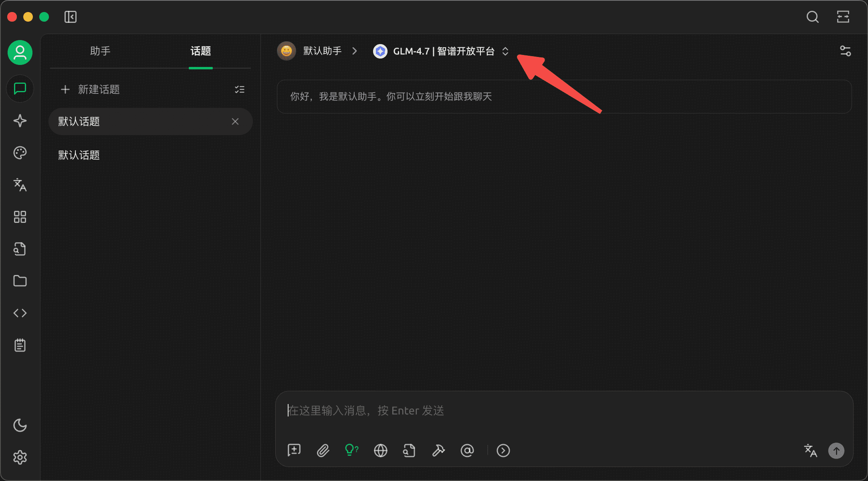Open the notes icon in the sidebar
This screenshot has height=481, width=868.
[x=20, y=345]
